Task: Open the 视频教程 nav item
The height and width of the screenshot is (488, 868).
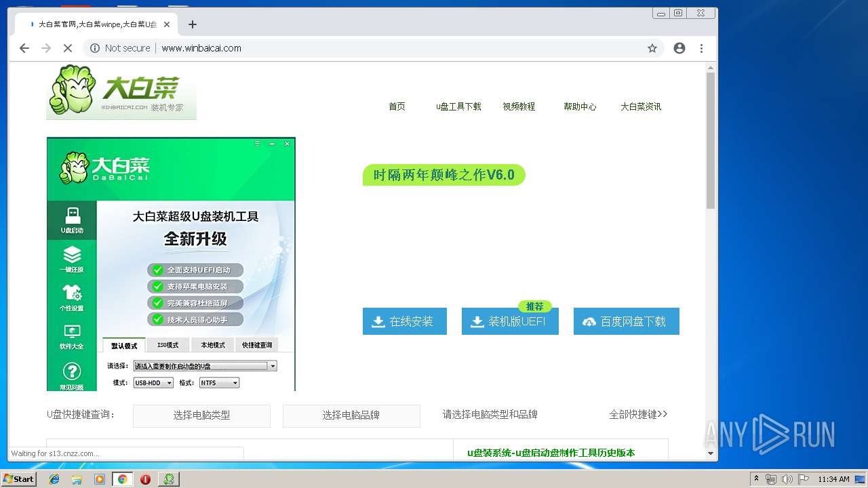Action: pyautogui.click(x=519, y=106)
